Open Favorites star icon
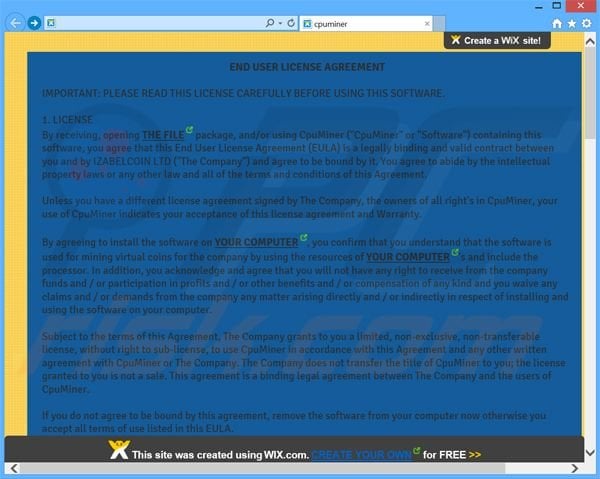The width and height of the screenshot is (600, 479). tap(572, 24)
